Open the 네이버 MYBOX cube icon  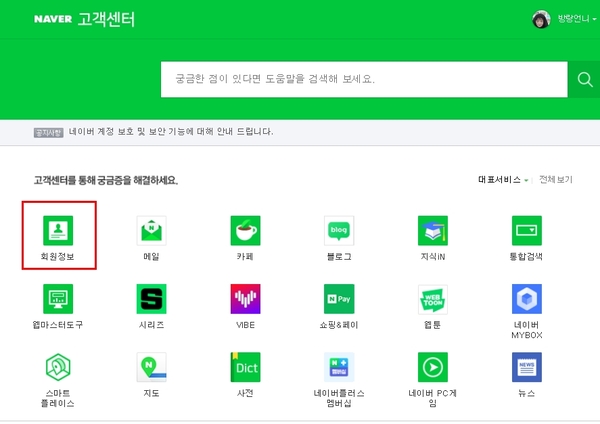(527, 299)
